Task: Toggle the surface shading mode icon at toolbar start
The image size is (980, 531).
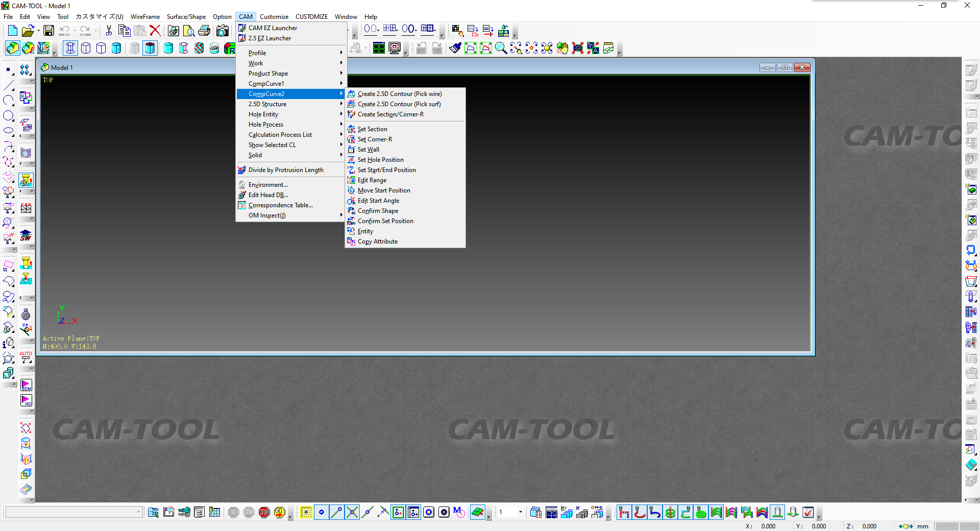Action: coord(12,48)
